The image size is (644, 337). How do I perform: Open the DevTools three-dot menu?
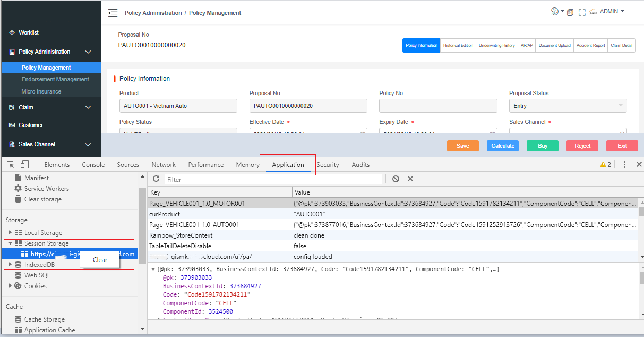(624, 165)
